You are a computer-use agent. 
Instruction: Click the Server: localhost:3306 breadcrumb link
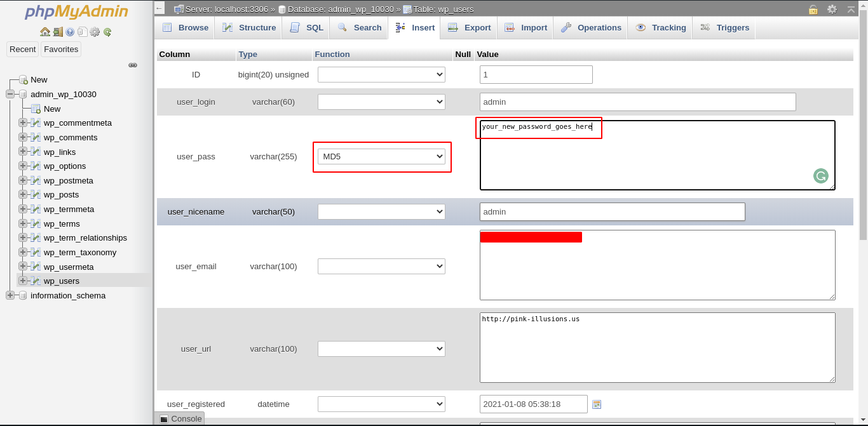tap(227, 10)
